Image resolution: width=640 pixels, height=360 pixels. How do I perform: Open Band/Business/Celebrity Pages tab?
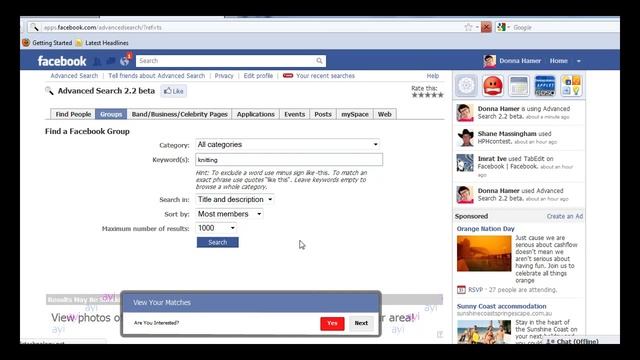point(179,114)
